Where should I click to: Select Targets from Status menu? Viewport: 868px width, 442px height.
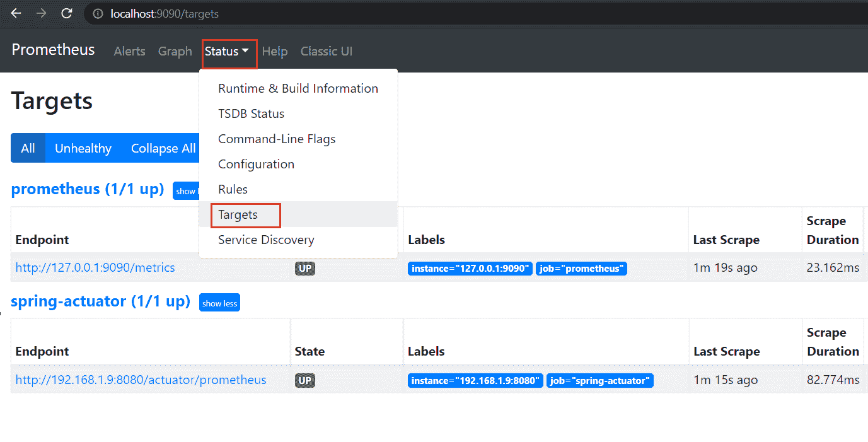tap(238, 214)
